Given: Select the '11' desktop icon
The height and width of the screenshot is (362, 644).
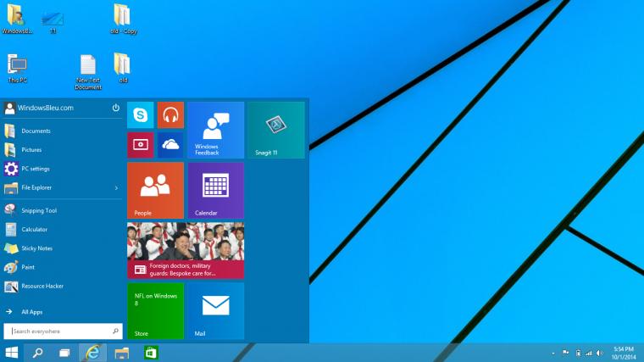Looking at the screenshot, I should click(53, 22).
